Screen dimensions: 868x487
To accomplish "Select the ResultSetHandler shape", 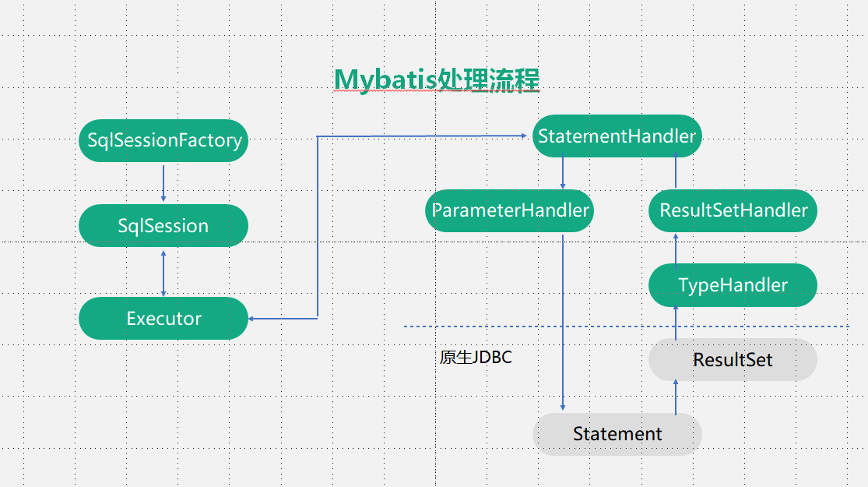I will (x=733, y=210).
